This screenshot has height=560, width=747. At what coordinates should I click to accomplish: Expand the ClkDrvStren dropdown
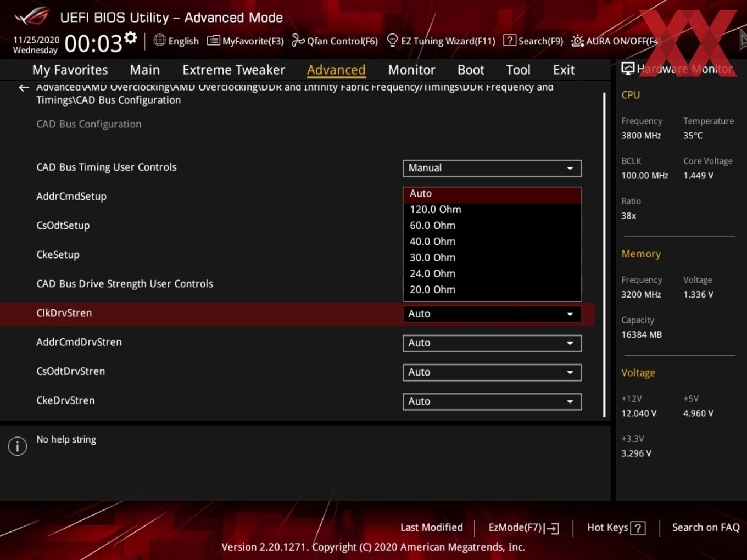pos(492,314)
